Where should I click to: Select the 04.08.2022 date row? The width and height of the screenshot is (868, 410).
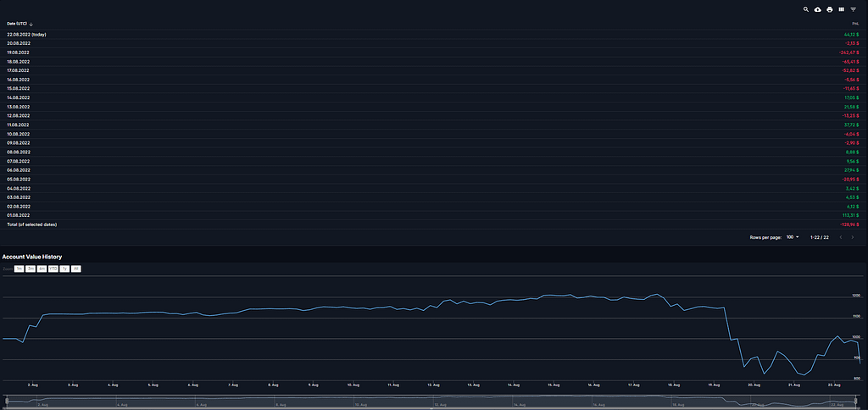[433, 187]
